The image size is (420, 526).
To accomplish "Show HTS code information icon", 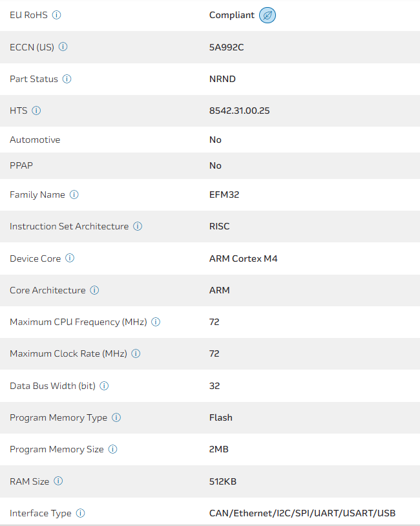I will coord(36,110).
